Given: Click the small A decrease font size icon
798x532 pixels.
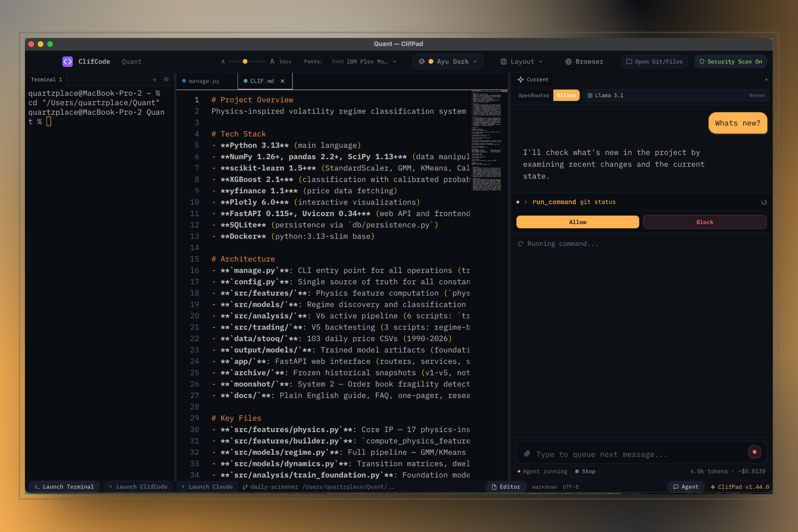Looking at the screenshot, I should [x=223, y=62].
